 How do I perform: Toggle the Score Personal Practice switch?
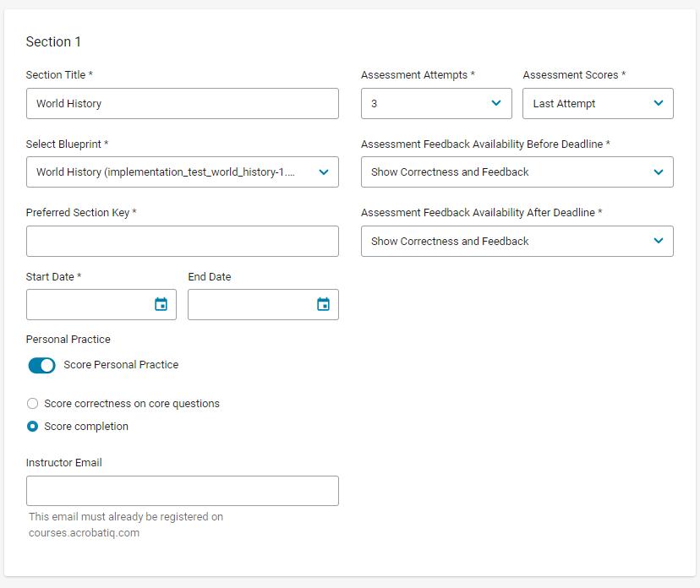[41, 365]
